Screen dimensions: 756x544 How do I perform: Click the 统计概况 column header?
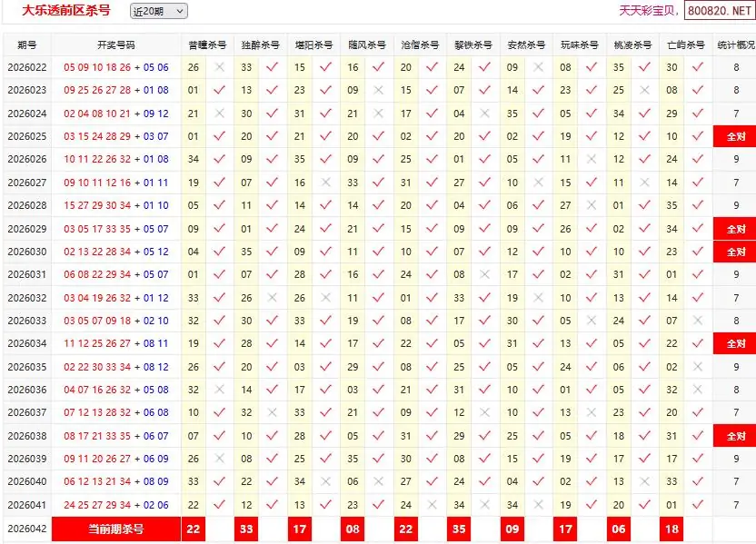[x=735, y=45]
